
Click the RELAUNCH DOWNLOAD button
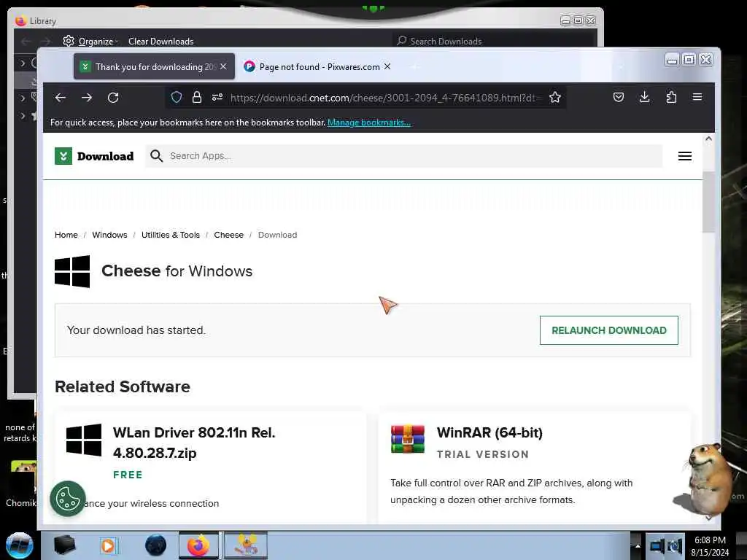tap(609, 330)
